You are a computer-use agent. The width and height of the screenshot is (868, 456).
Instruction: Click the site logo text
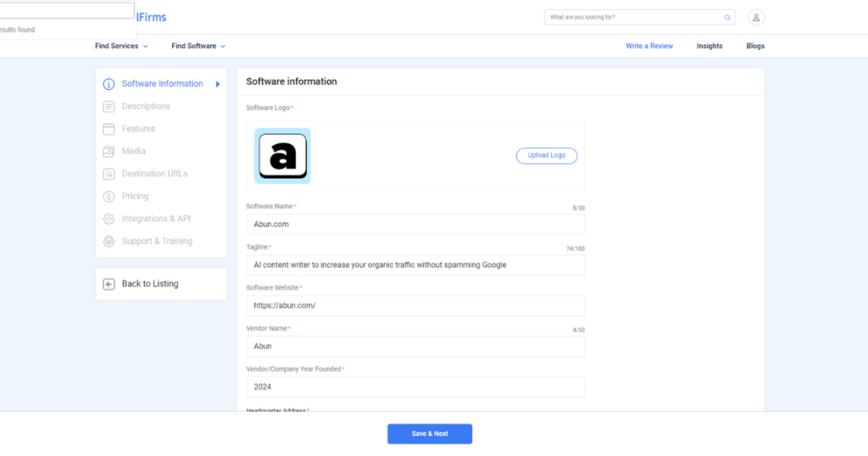click(x=151, y=18)
